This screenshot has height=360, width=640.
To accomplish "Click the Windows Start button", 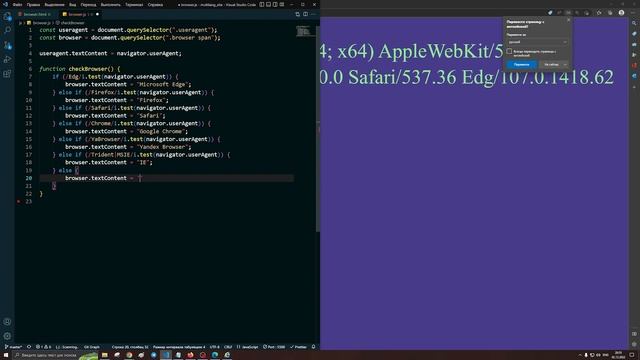I will [x=6, y=355].
